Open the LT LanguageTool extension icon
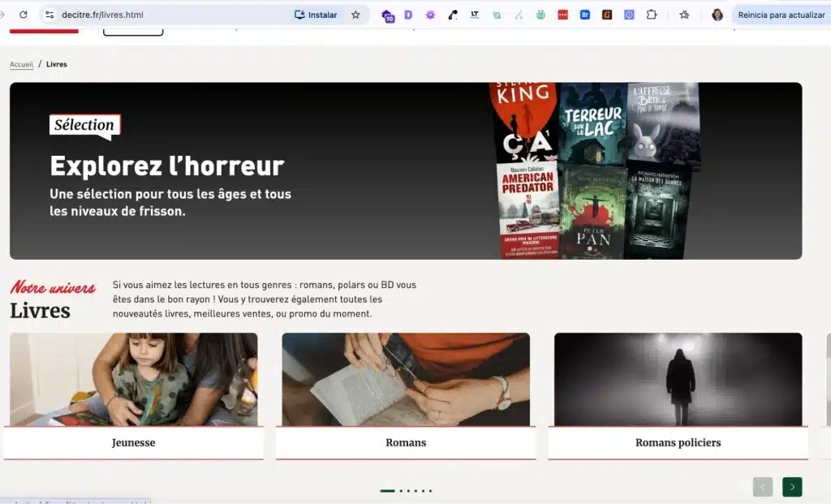This screenshot has width=831, height=504. [x=474, y=15]
